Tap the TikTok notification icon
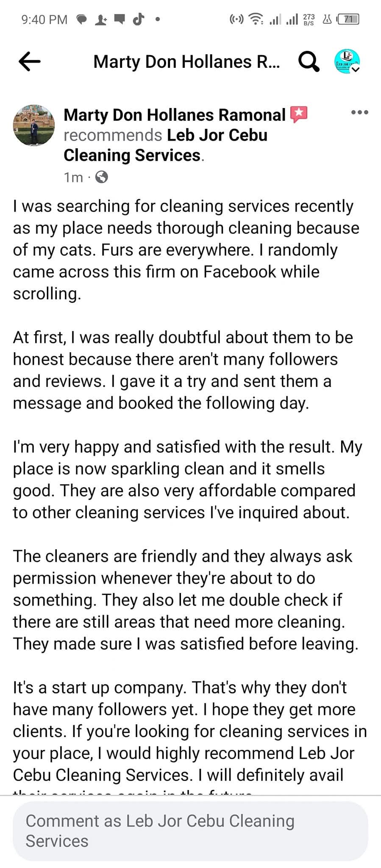Viewport: 381px width, 868px height. [x=139, y=19]
